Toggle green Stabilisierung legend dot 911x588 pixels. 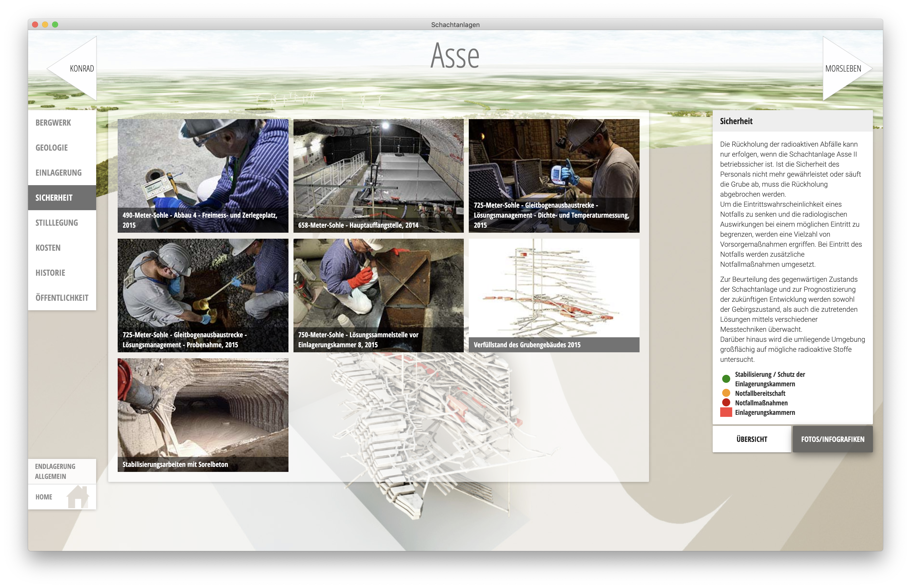pyautogui.click(x=726, y=379)
